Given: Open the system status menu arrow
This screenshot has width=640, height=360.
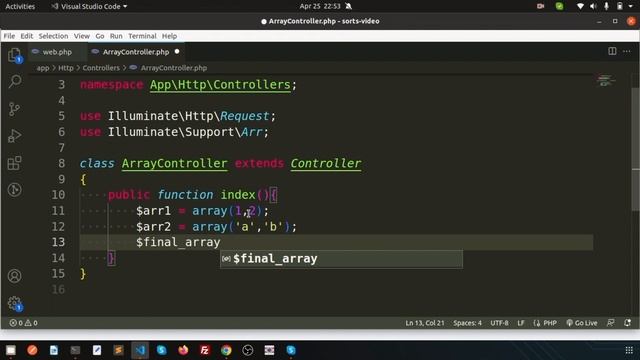Looking at the screenshot, I should pyautogui.click(x=631, y=6).
